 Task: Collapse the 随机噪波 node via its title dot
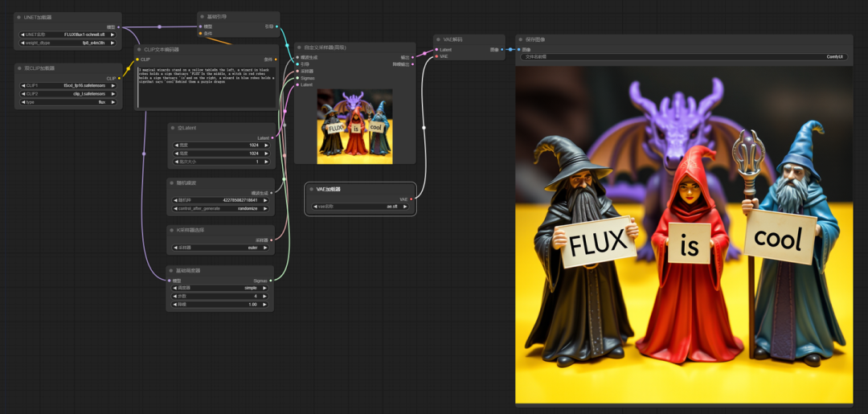point(173,182)
